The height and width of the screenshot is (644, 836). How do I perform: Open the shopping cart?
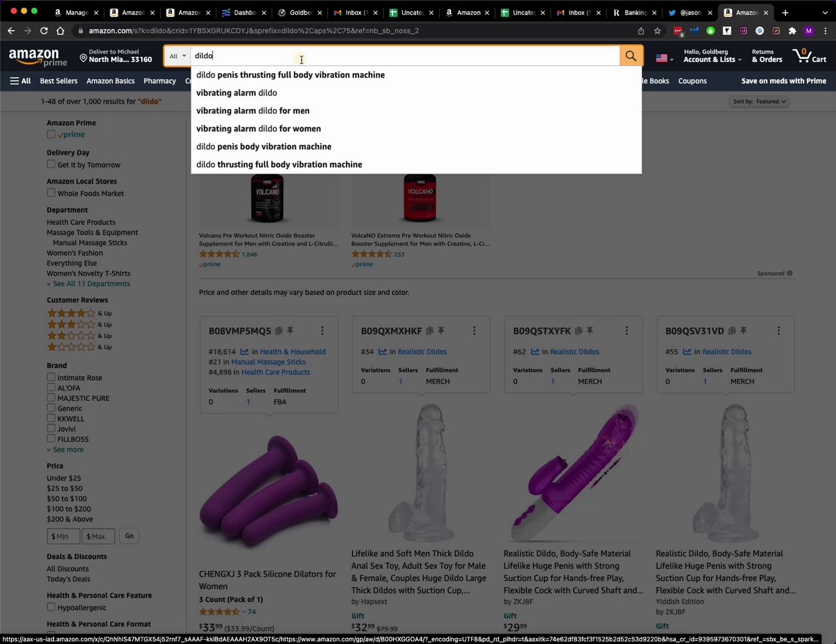coord(809,57)
